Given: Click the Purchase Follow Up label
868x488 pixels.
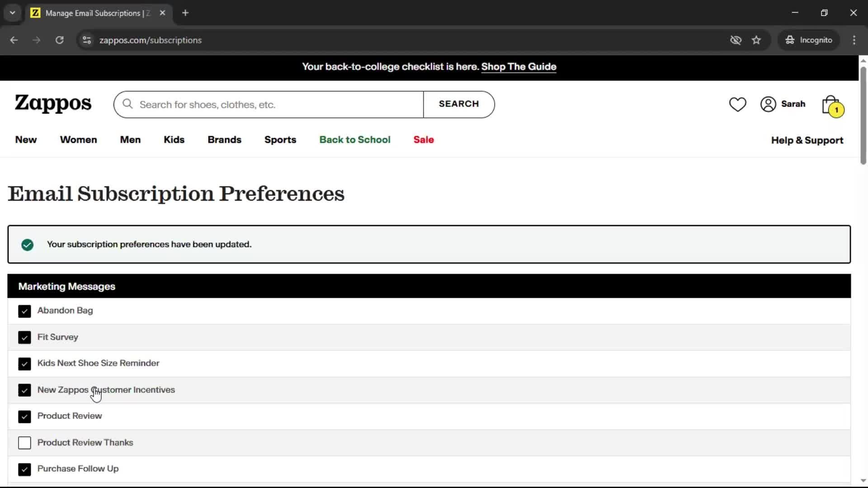Looking at the screenshot, I should pyautogui.click(x=78, y=469).
